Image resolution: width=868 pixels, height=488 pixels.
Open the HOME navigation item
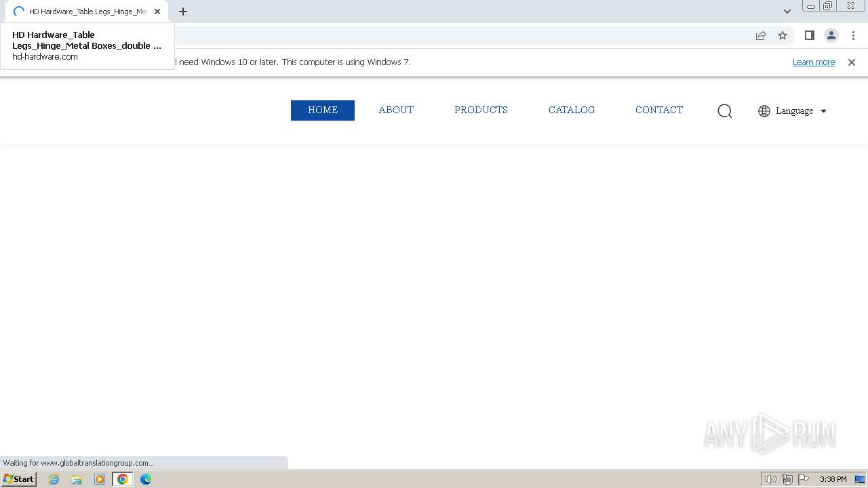[323, 110]
